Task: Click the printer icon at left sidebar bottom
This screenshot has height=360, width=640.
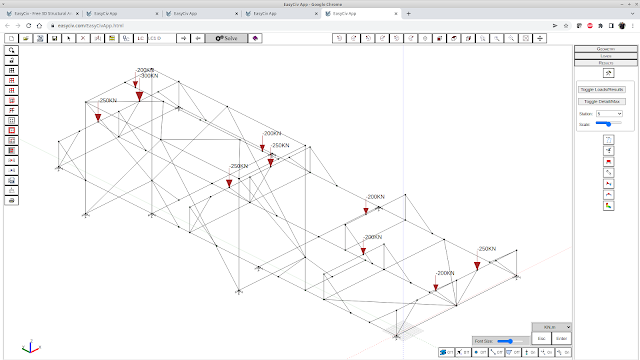Action: point(11,200)
